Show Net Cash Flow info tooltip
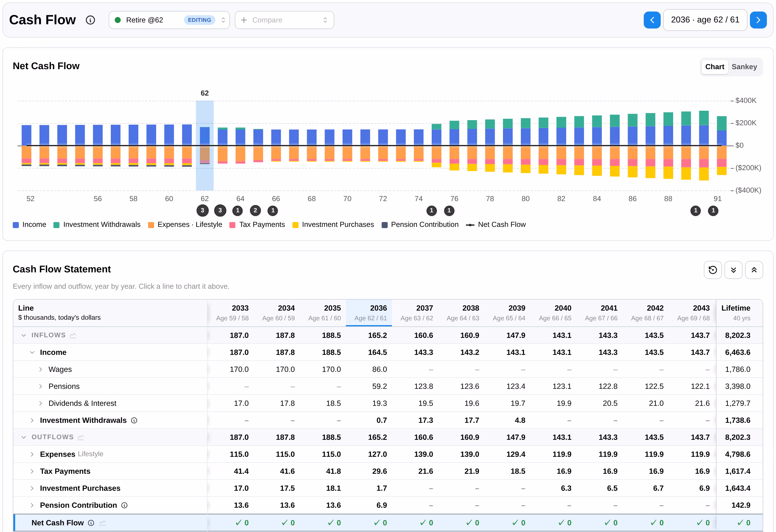This screenshot has height=532, width=776. (x=91, y=523)
